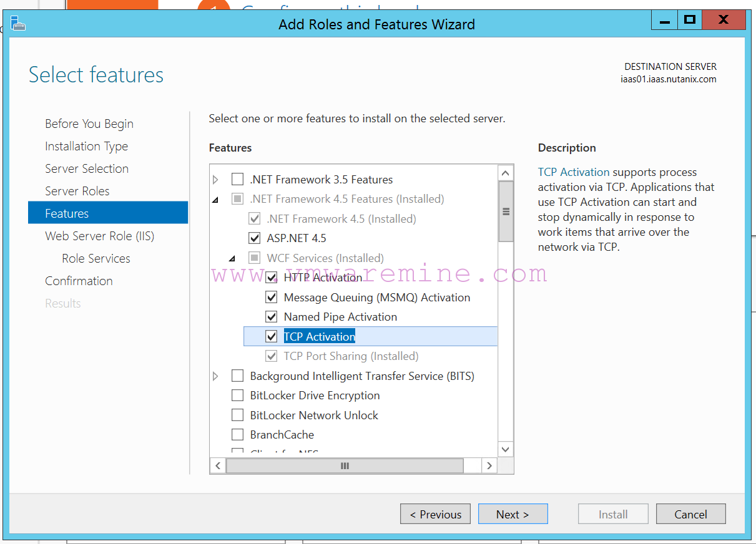Click the Cancel button
The image size is (756, 544).
click(691, 514)
